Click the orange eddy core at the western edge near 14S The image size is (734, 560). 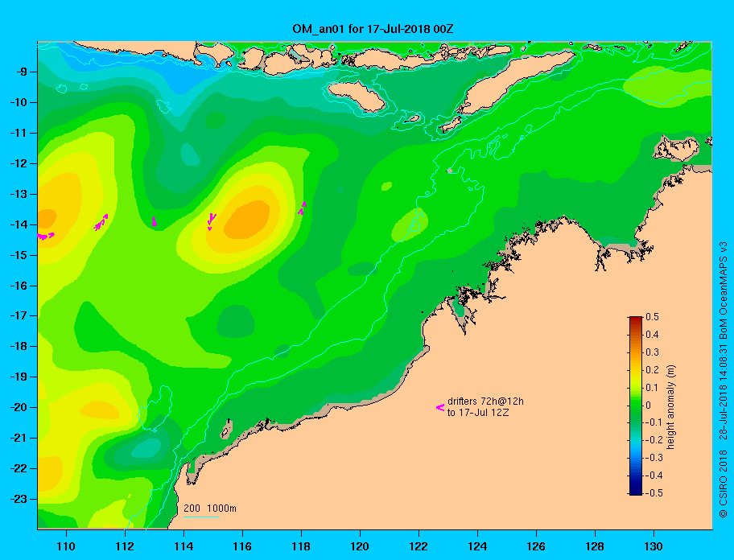(47, 219)
